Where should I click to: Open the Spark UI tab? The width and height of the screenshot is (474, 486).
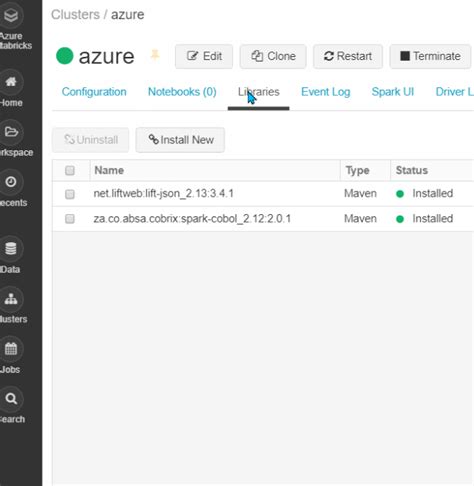pos(393,92)
